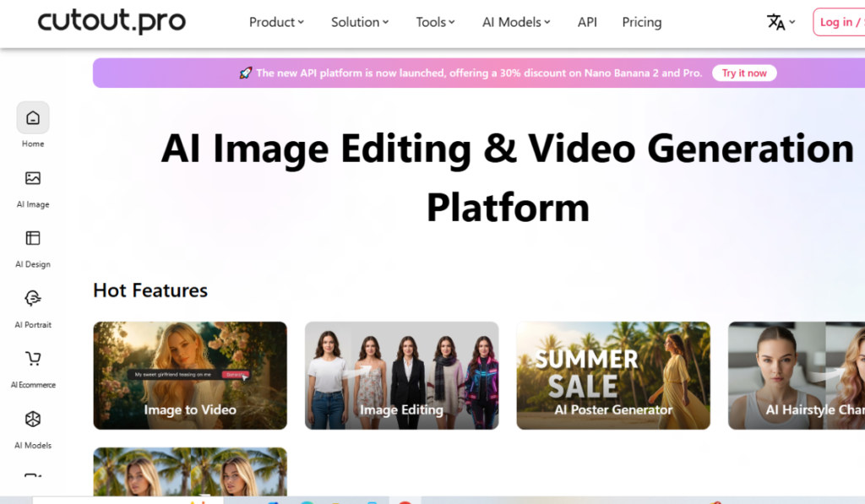Click the Home icon in sidebar
Viewport: 865px width, 504px height.
pyautogui.click(x=33, y=118)
